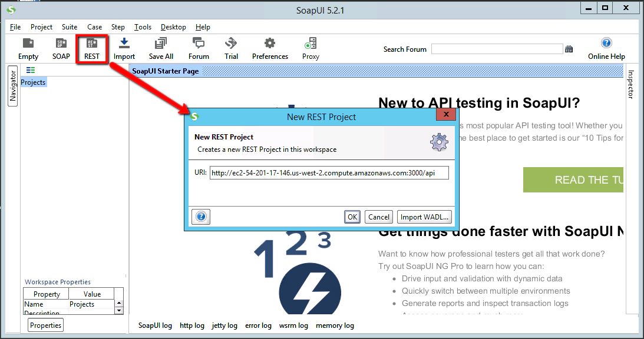Switch to the error log tab

(x=258, y=325)
